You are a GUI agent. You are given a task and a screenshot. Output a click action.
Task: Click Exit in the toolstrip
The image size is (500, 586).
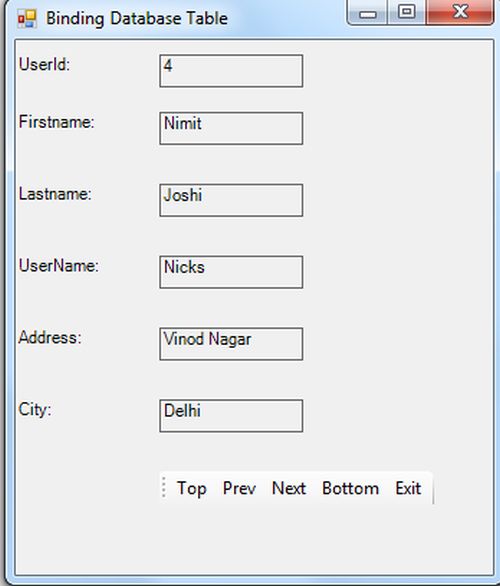tap(408, 488)
